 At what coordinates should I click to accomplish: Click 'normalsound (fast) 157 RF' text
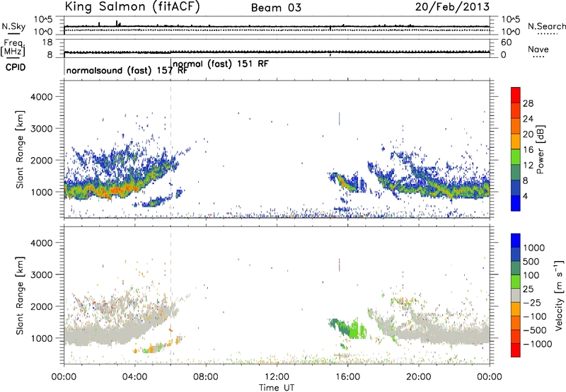tap(127, 70)
